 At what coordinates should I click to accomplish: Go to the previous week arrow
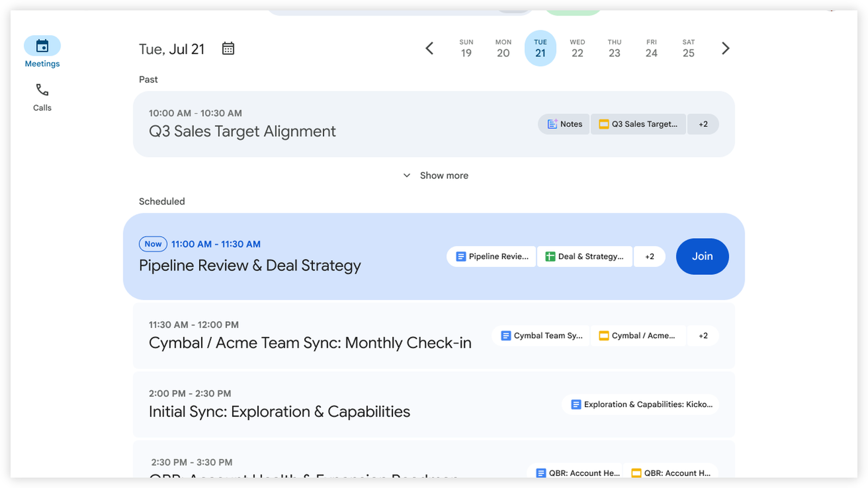[429, 49]
